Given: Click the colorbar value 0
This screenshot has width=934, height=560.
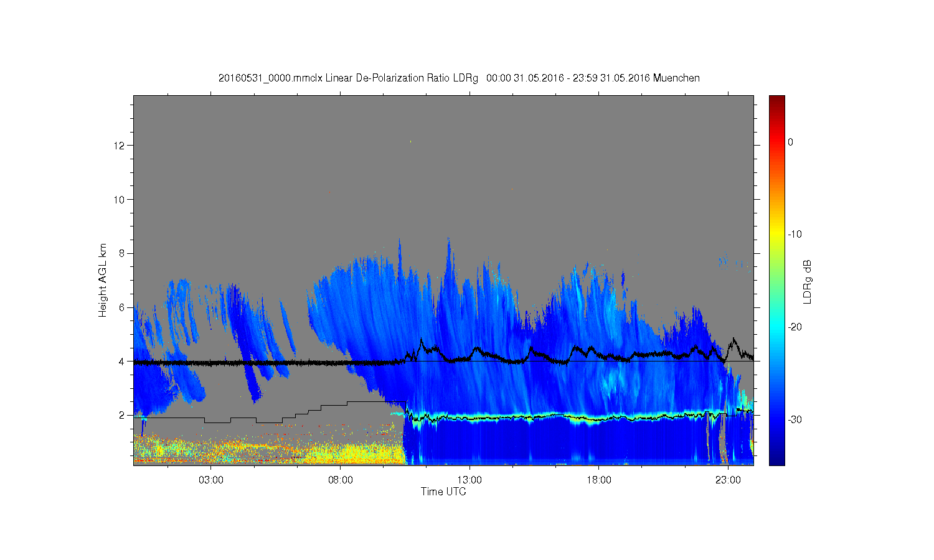Looking at the screenshot, I should tap(791, 142).
